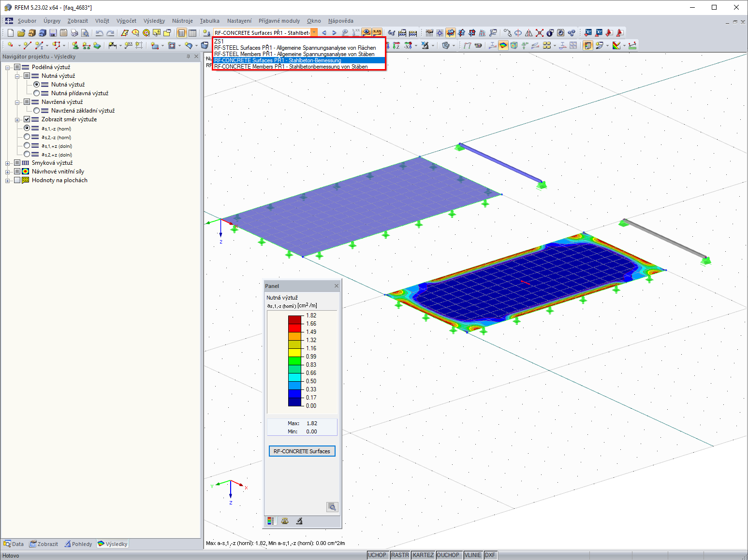The width and height of the screenshot is (748, 560).
Task: Open the load case combo box dropdown arrow
Action: click(x=314, y=33)
